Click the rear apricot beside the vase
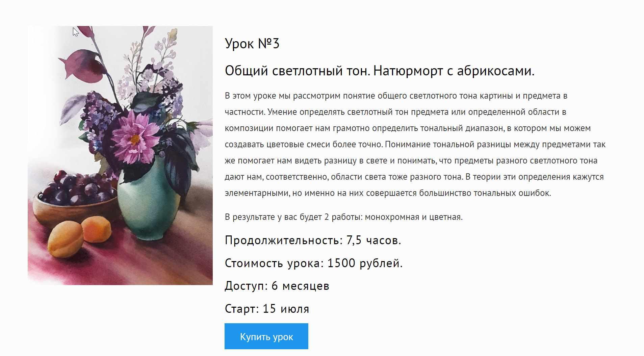 click(x=96, y=229)
